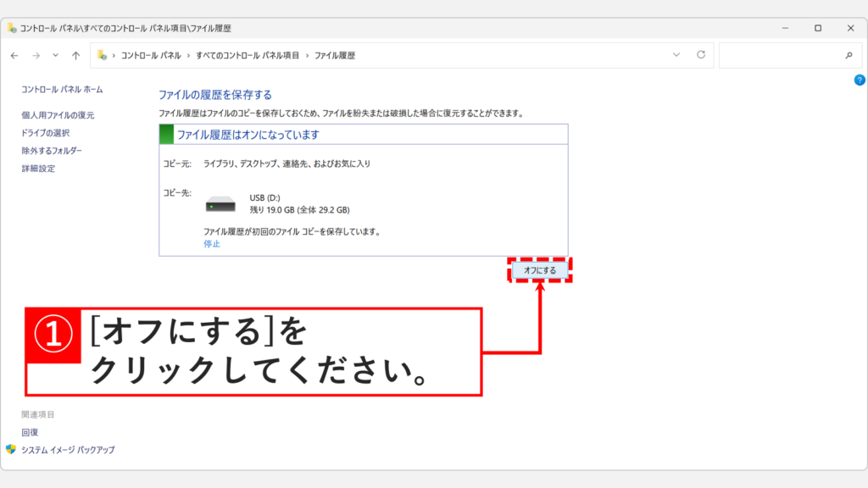Open システム イメージ バックアップ link
The image size is (868, 488).
[68, 450]
